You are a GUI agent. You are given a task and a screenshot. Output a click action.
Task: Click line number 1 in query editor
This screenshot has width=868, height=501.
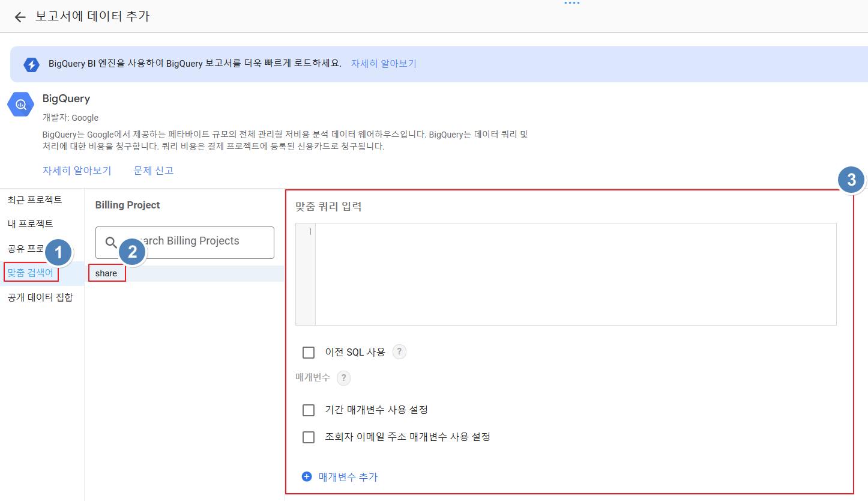click(310, 232)
